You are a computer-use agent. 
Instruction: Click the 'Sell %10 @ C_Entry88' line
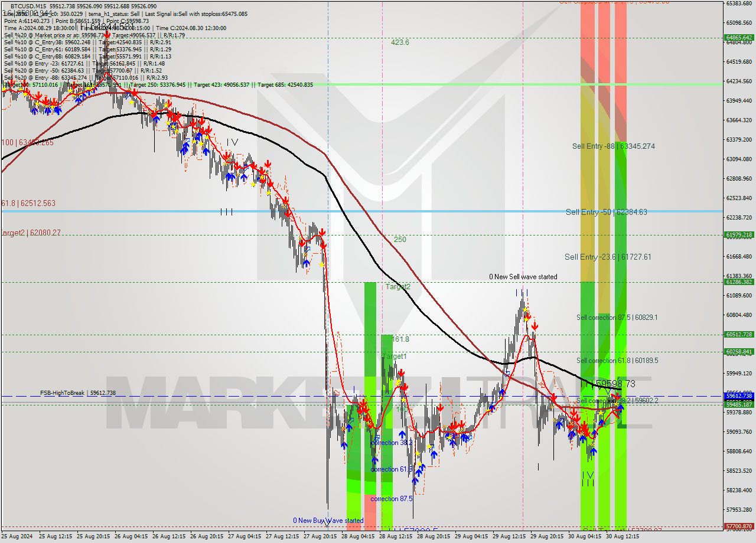(x=87, y=56)
